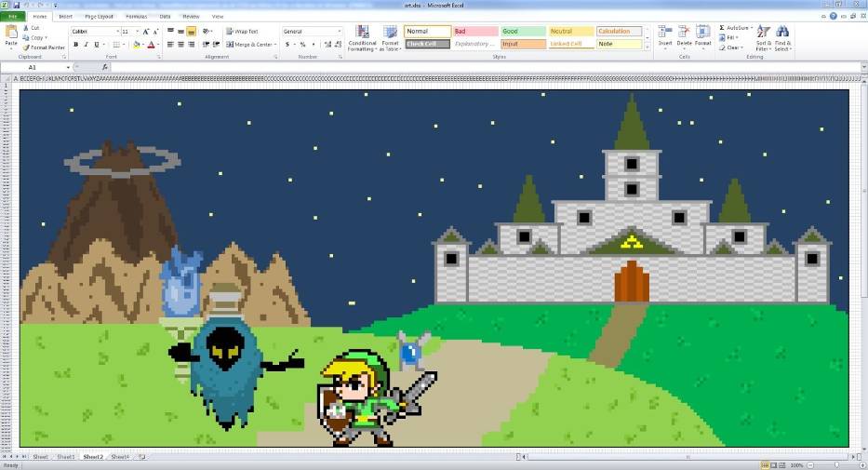Viewport: 868px width, 470px height.
Task: Center text horizontally
Action: (x=181, y=45)
